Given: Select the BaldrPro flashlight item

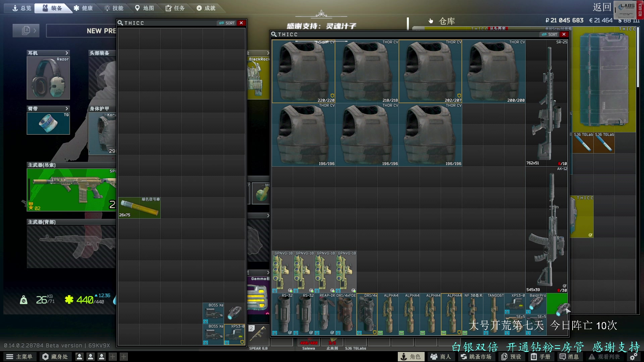Looking at the screenshot, I should pyautogui.click(x=536, y=304).
